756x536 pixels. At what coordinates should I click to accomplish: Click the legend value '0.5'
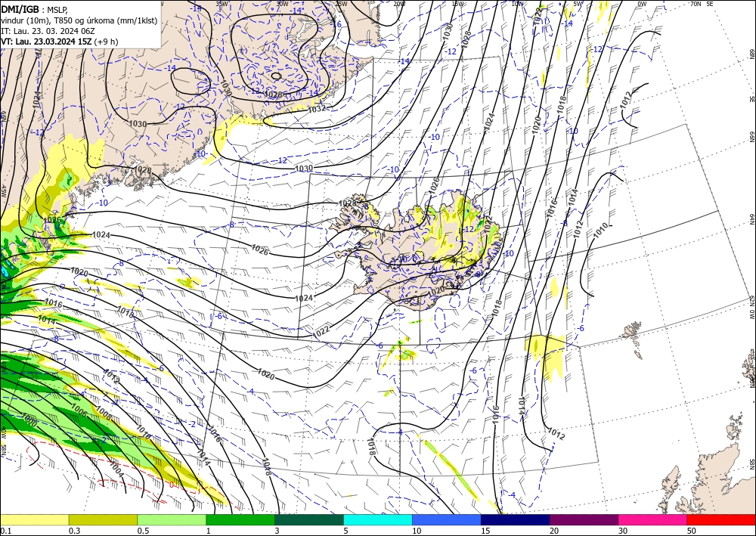tap(143, 531)
